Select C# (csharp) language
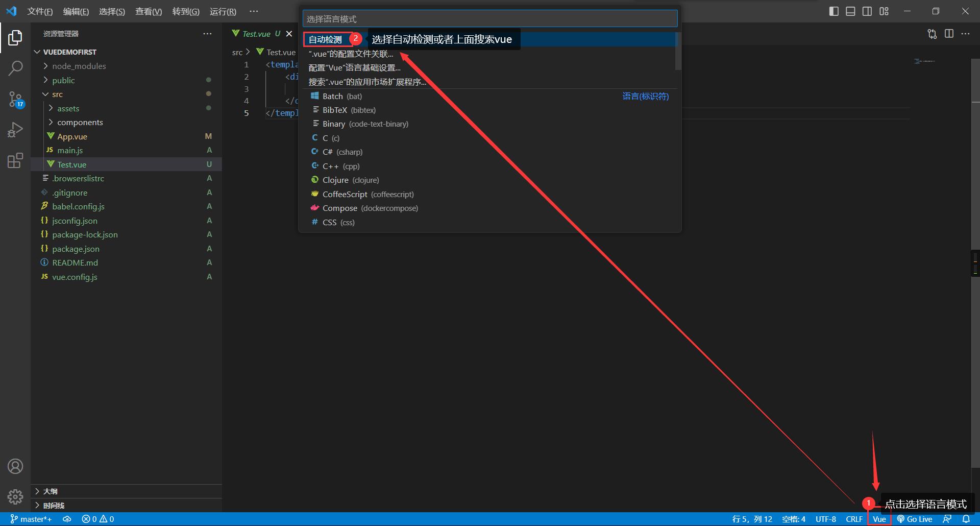Image resolution: width=980 pixels, height=526 pixels. tap(489, 152)
